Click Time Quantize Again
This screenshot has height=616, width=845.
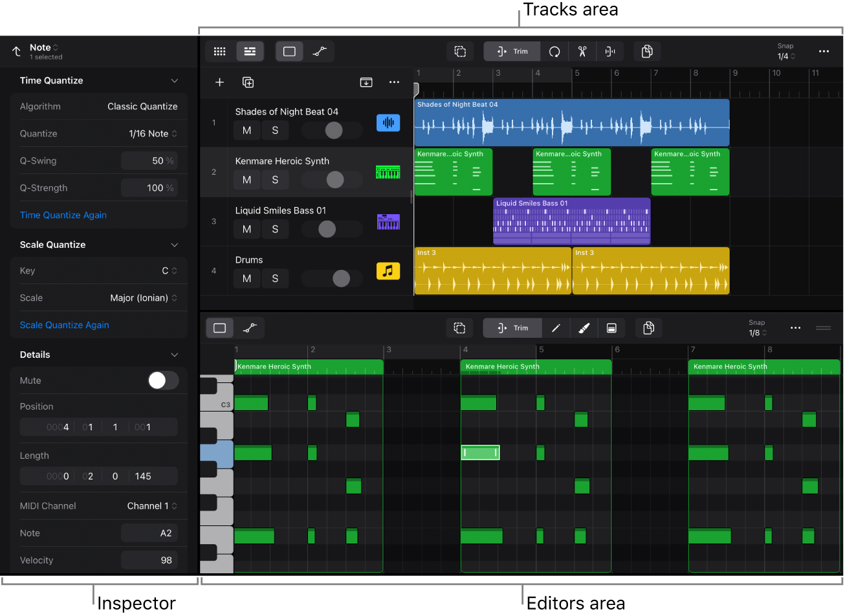click(x=63, y=215)
